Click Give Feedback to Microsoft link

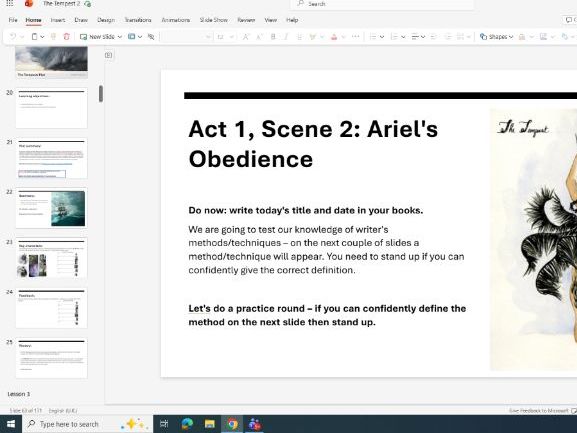pos(539,411)
